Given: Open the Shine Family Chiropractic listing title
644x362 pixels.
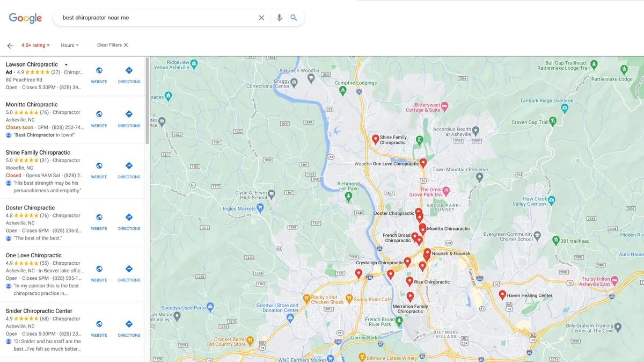Looking at the screenshot, I should [x=38, y=153].
